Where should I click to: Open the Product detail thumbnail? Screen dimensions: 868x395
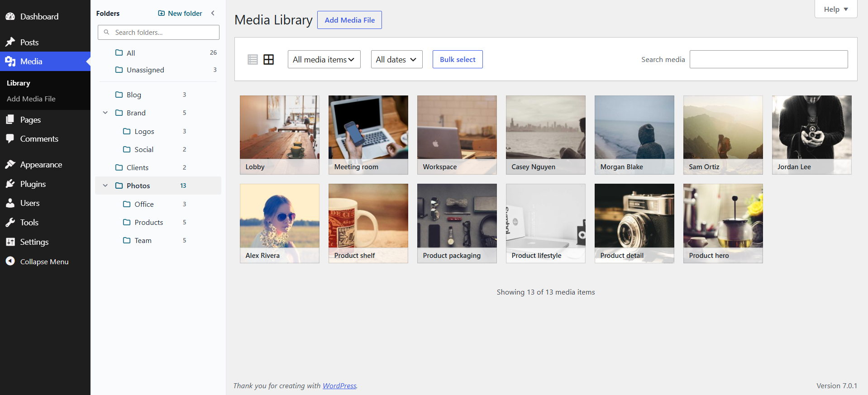pyautogui.click(x=634, y=224)
